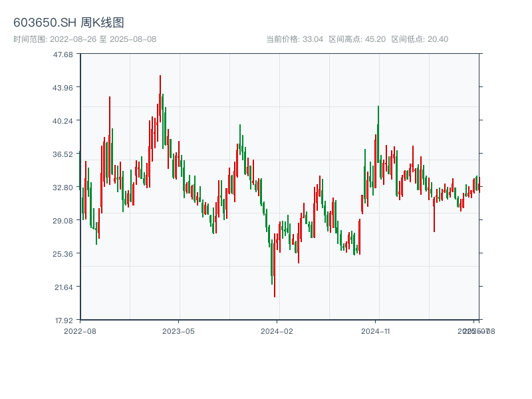Click the x-axis label 2024-02
Screen dimensions: 532x399
(277, 331)
